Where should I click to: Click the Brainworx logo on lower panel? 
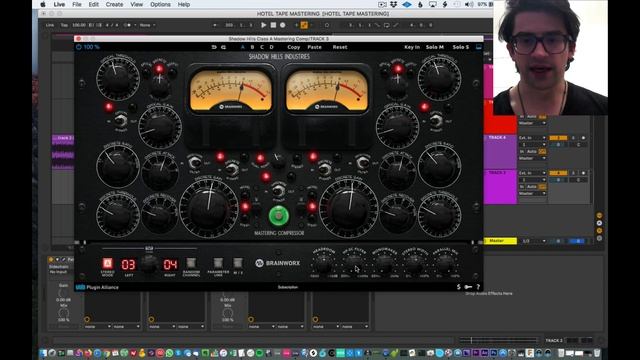pyautogui.click(x=278, y=263)
